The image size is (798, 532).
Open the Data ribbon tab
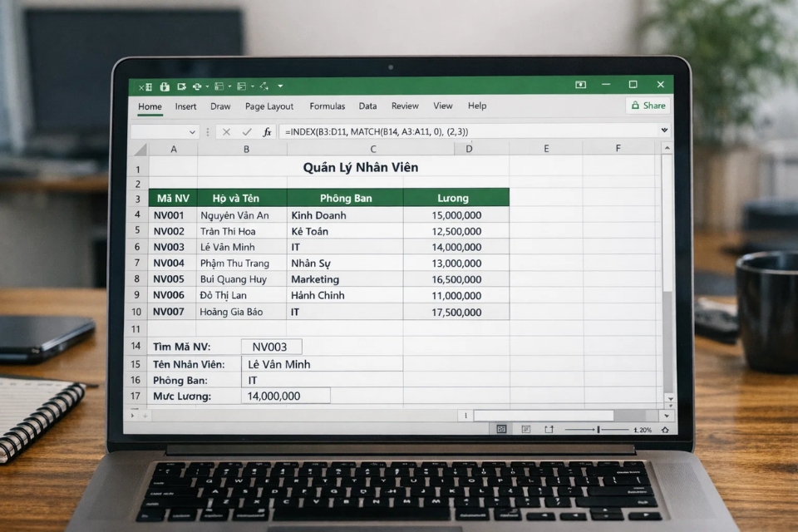(x=367, y=106)
